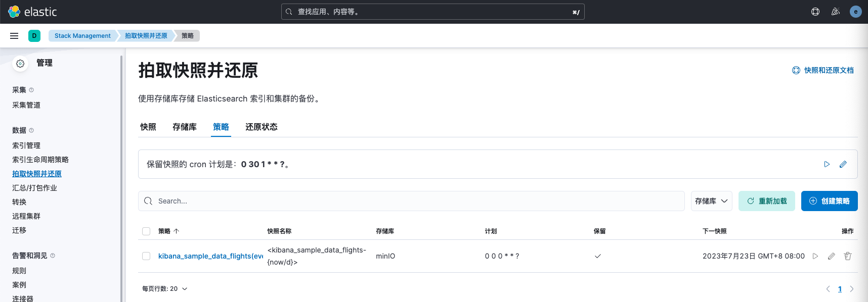Delete the kibana_sample_data_flights policy
The width and height of the screenshot is (868, 302).
[847, 256]
